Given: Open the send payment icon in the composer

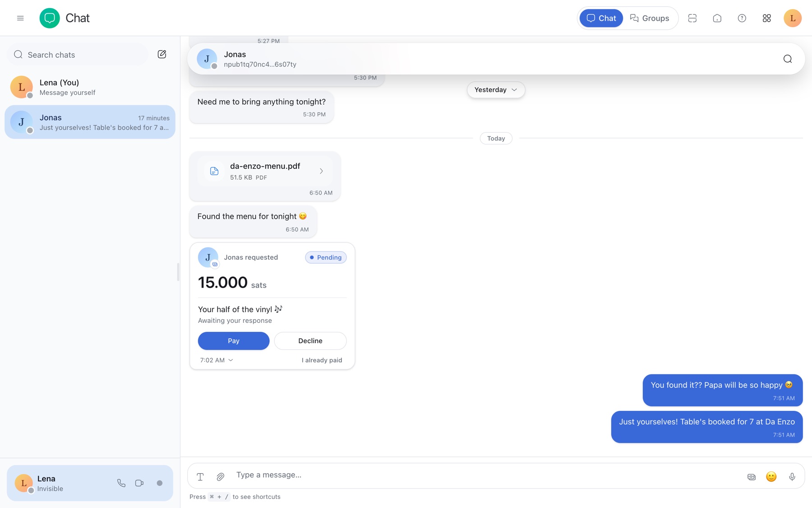Looking at the screenshot, I should [752, 477].
